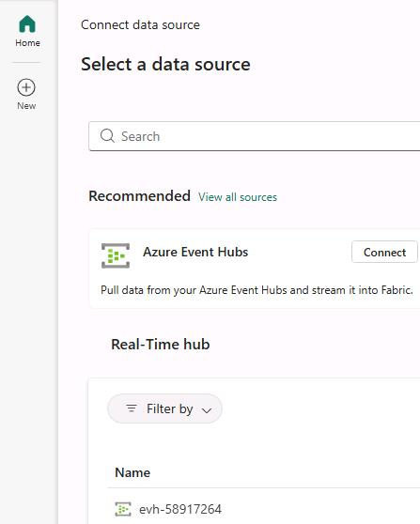Click the green Home house icon
420x524 pixels.
pyautogui.click(x=27, y=24)
